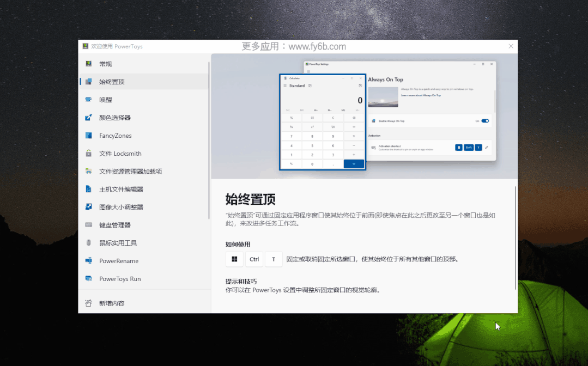
Task: Click the sidebar vertical scrollbar
Action: [x=209, y=141]
